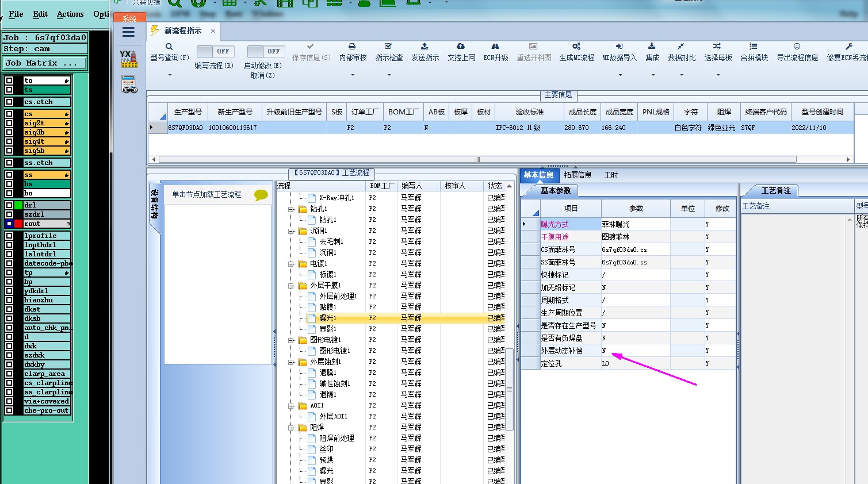This screenshot has width=868, height=484.
Task: Click the 选择母板 shuffle icon
Action: [x=717, y=46]
